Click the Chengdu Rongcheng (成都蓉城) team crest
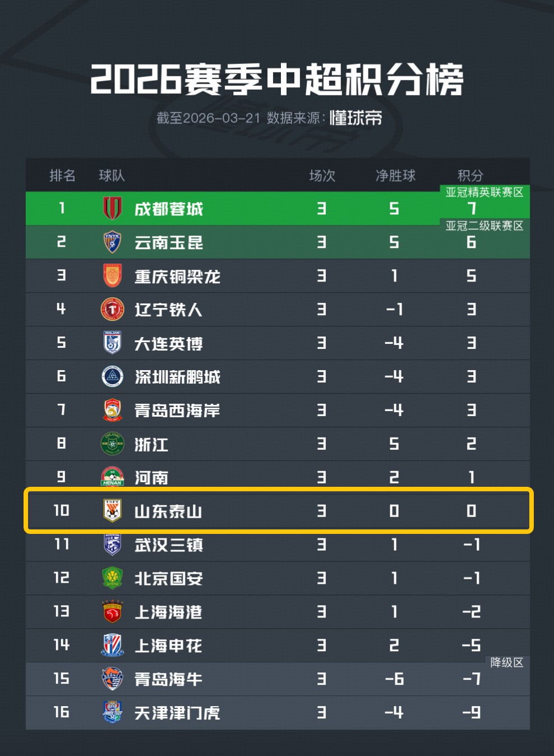 (x=112, y=209)
